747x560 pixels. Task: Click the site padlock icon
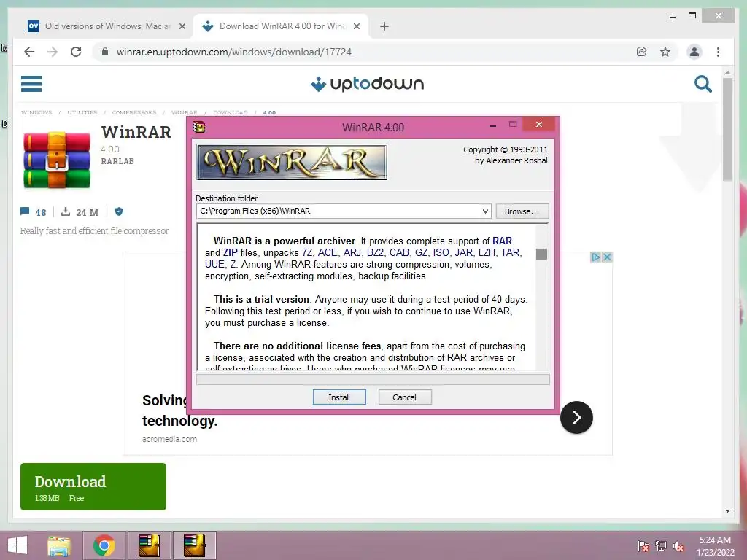[x=105, y=52]
